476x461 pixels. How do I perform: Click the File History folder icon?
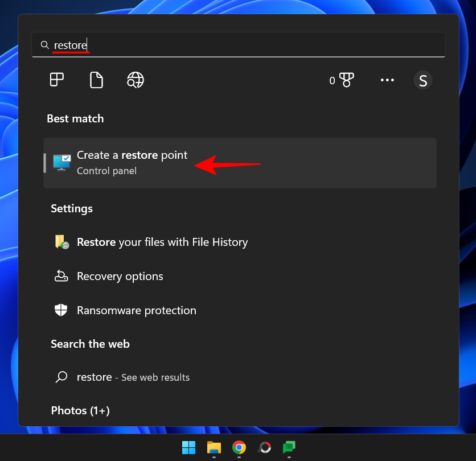tap(61, 242)
